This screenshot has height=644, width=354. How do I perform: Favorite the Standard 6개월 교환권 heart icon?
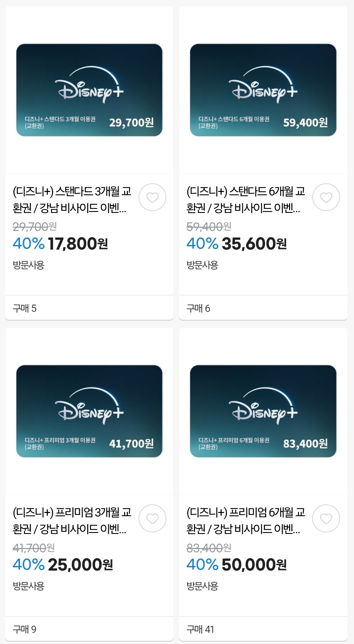tap(326, 197)
